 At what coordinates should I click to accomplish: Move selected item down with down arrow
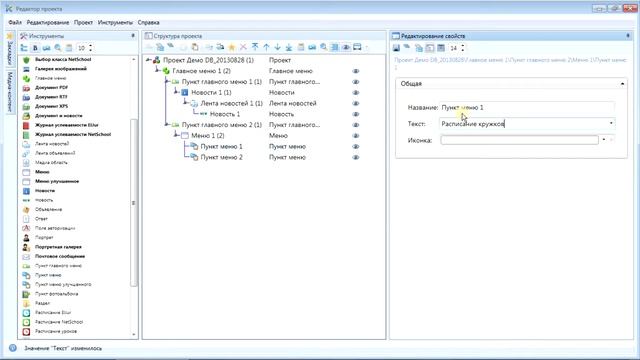(278, 47)
